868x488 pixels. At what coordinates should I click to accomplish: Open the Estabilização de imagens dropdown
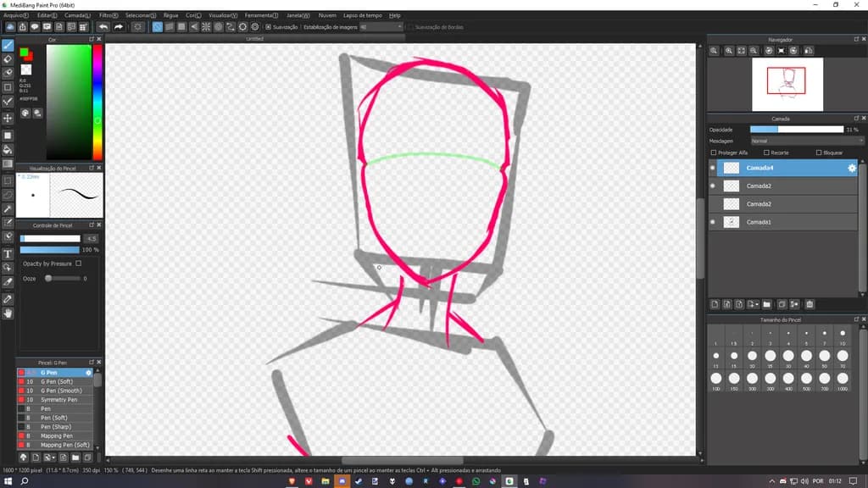381,26
